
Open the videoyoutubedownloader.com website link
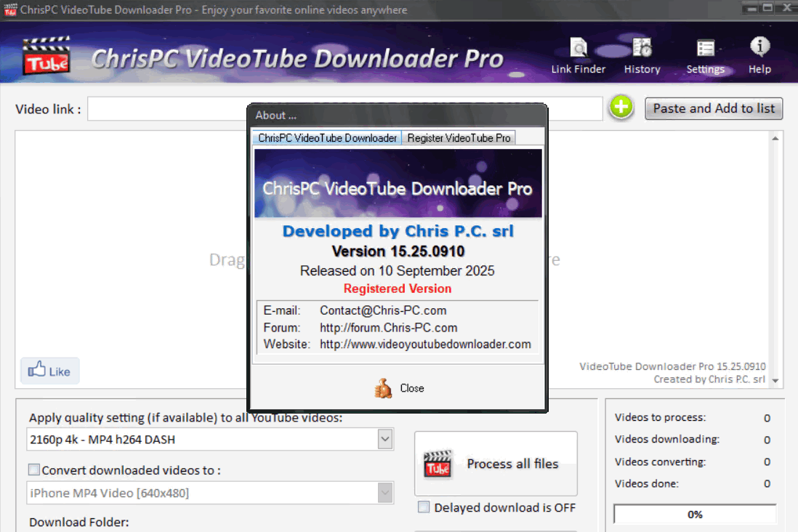click(x=425, y=344)
